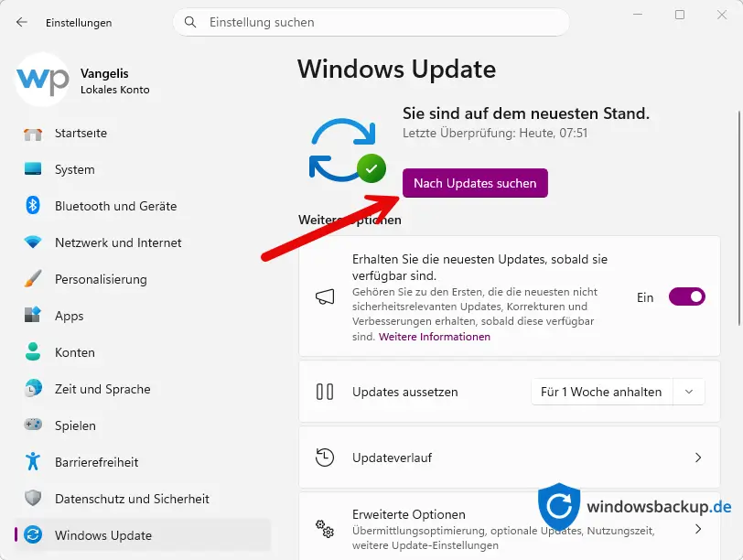This screenshot has height=560, width=743.
Task: Click the pause icon beside Updates aussetzen
Action: click(x=325, y=391)
